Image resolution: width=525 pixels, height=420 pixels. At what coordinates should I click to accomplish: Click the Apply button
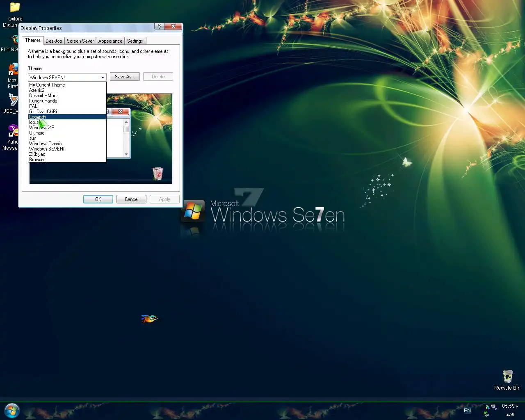tap(164, 199)
